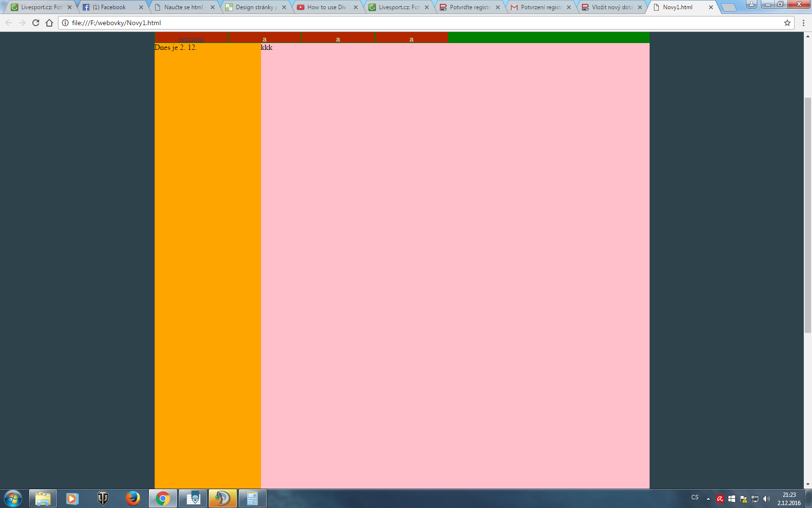This screenshot has height=508, width=812.
Task: Switch to the dolphin-logo app on the taskbar
Action: tap(223, 498)
